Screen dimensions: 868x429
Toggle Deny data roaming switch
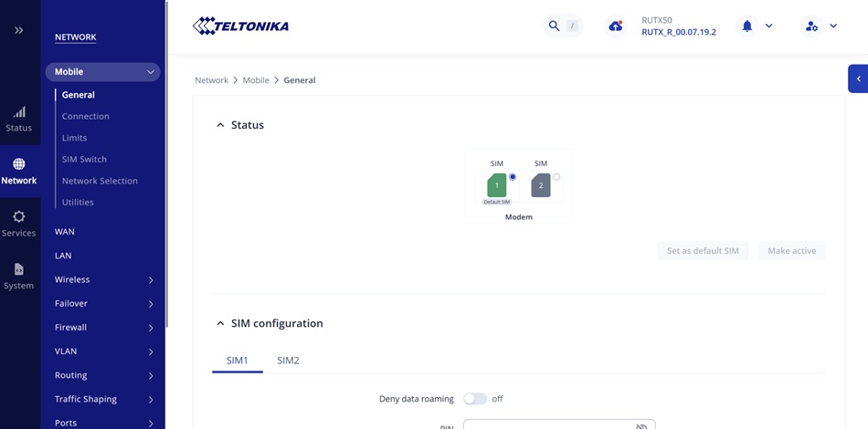click(475, 399)
